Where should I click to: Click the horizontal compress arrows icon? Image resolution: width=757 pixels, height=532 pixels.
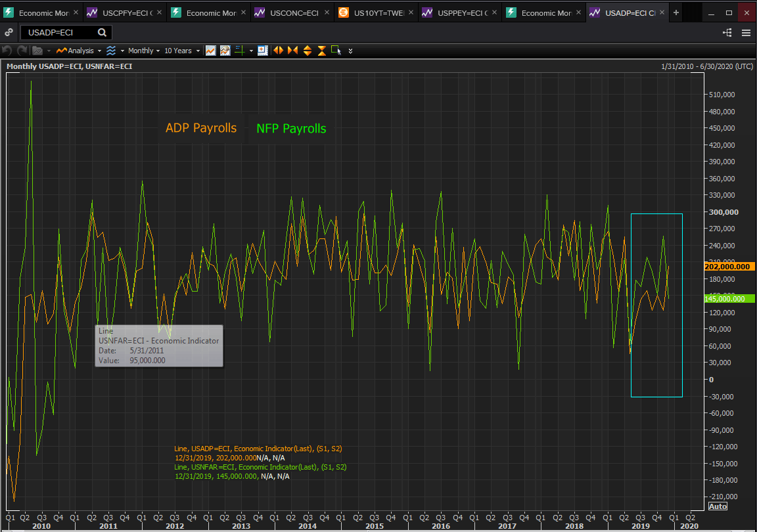(292, 51)
